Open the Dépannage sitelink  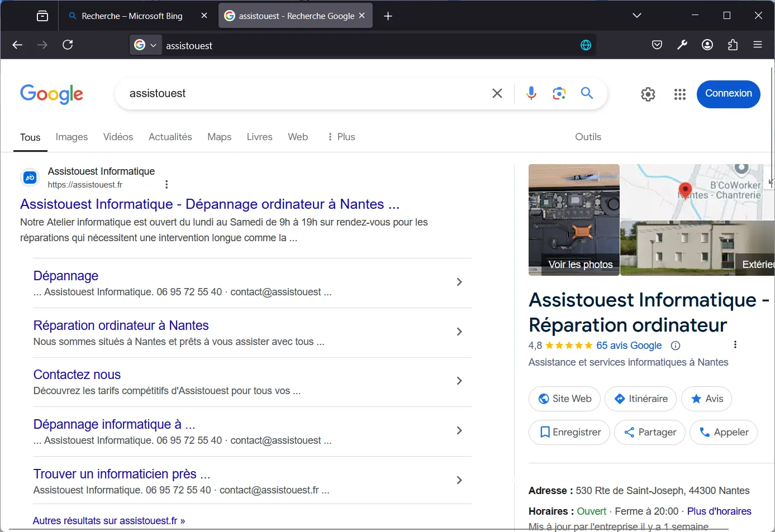coord(66,276)
